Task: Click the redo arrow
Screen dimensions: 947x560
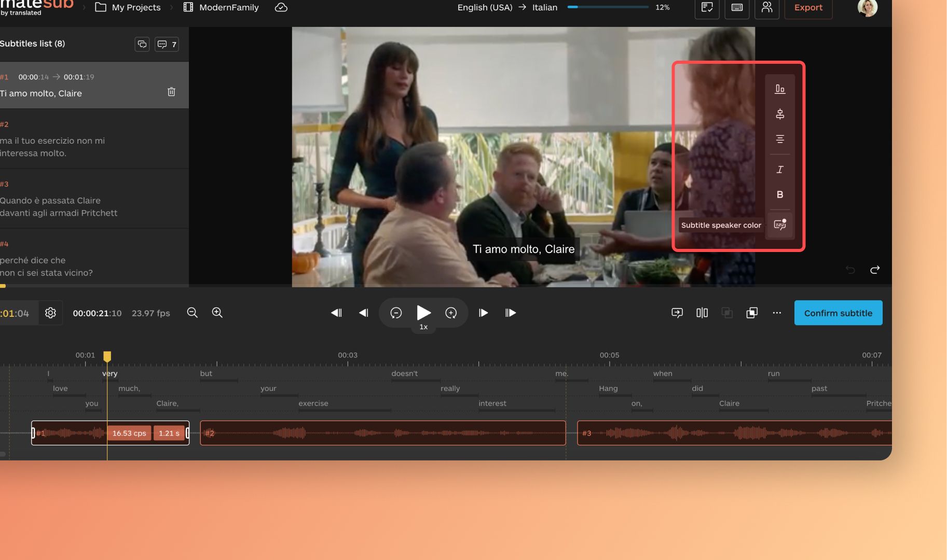Action: (875, 270)
